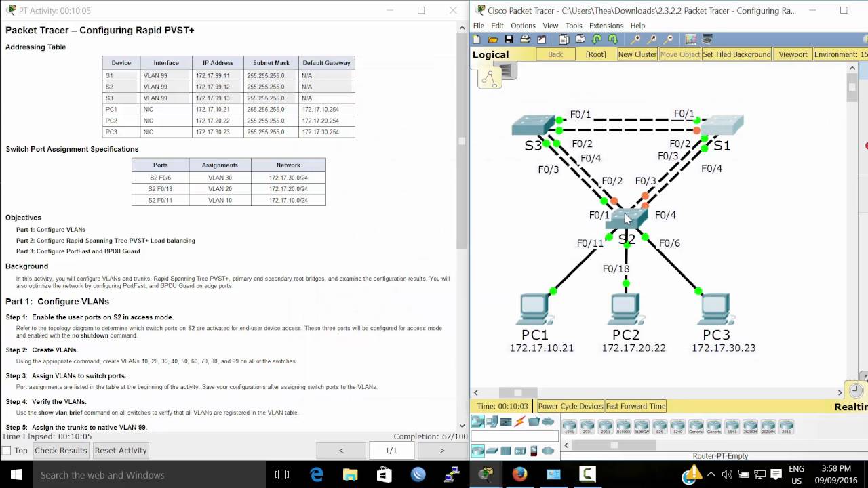The image size is (868, 488).
Task: Select switch S1 in the topology
Action: 722,125
